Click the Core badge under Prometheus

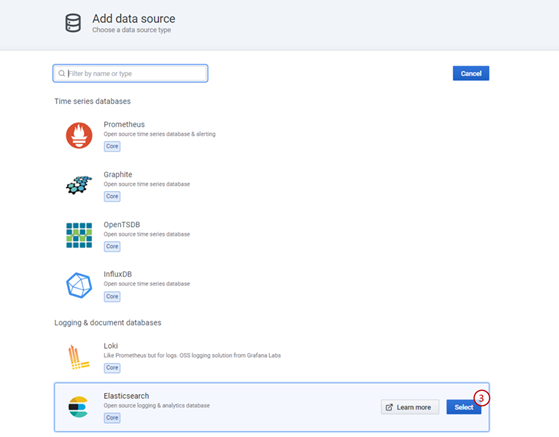[112, 146]
